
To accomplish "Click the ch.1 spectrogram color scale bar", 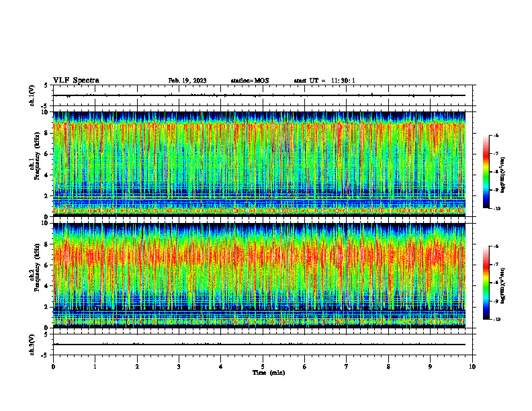I will pos(486,172).
